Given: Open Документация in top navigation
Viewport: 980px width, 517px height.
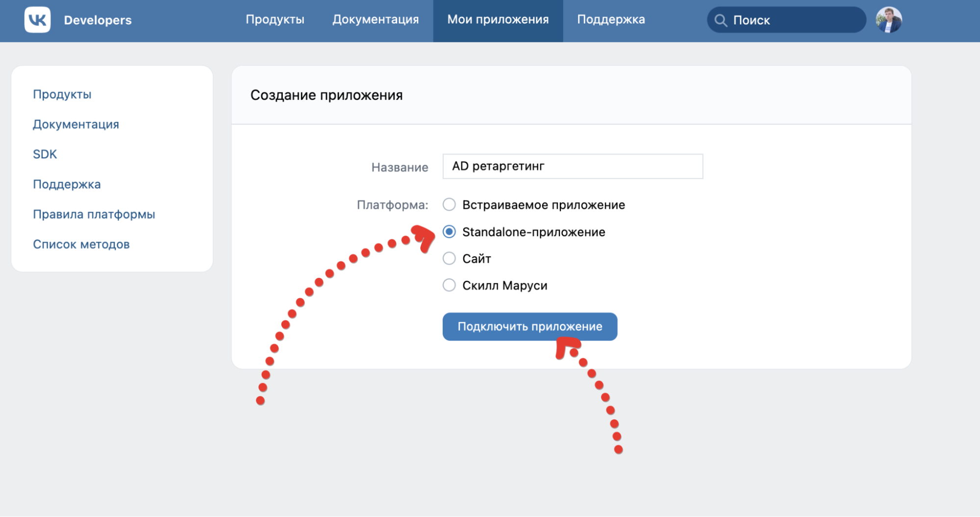Looking at the screenshot, I should point(376,20).
